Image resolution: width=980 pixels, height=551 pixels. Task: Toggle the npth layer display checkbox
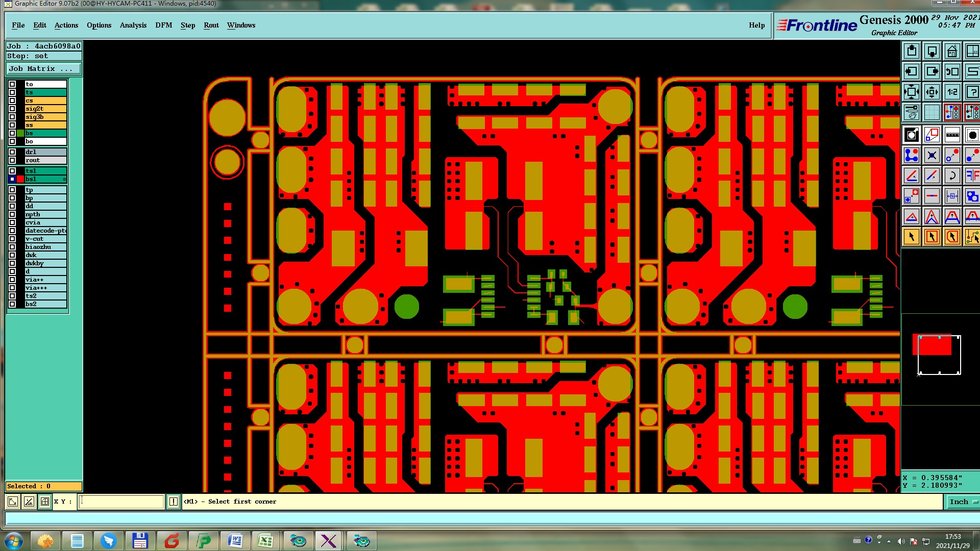point(12,214)
